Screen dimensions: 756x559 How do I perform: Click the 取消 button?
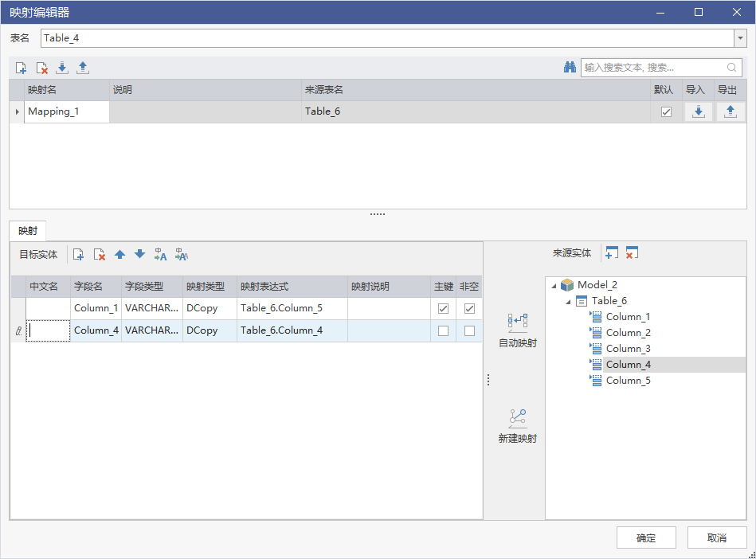tap(716, 537)
